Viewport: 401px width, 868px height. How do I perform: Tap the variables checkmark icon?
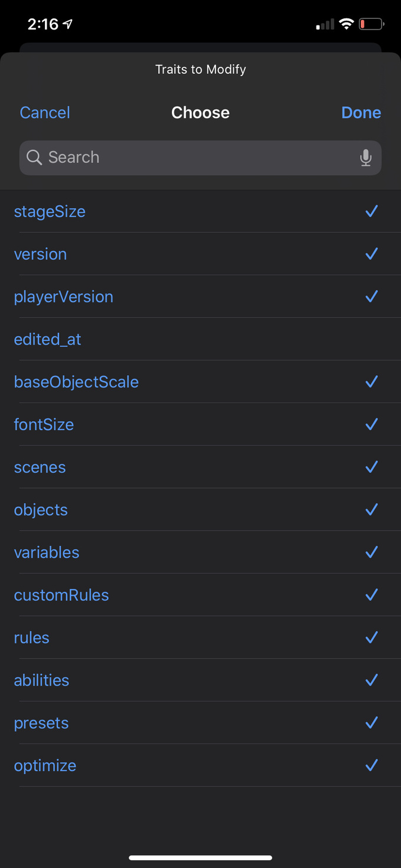pos(371,552)
